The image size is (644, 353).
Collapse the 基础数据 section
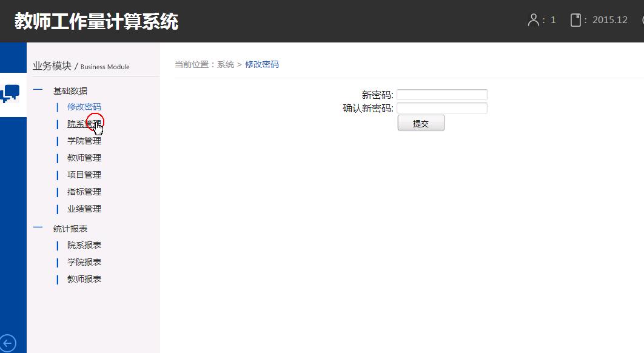(x=38, y=90)
